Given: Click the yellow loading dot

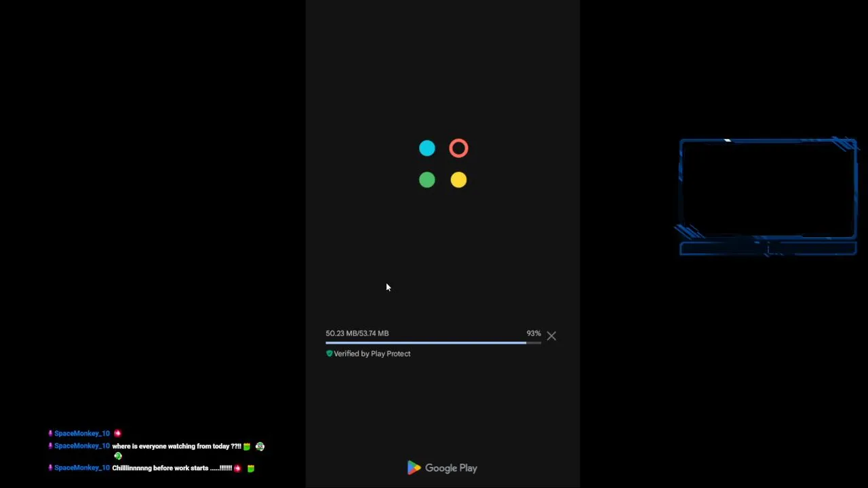Looking at the screenshot, I should [458, 180].
